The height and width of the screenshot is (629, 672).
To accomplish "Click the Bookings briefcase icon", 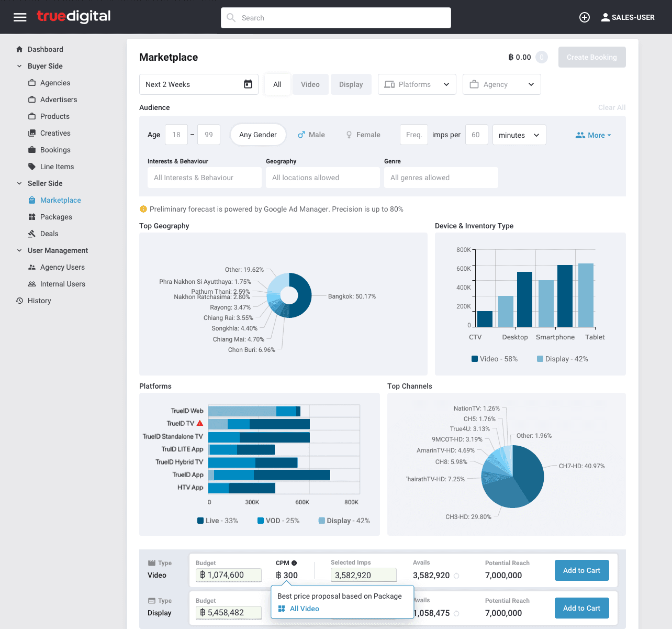I will pyautogui.click(x=32, y=150).
